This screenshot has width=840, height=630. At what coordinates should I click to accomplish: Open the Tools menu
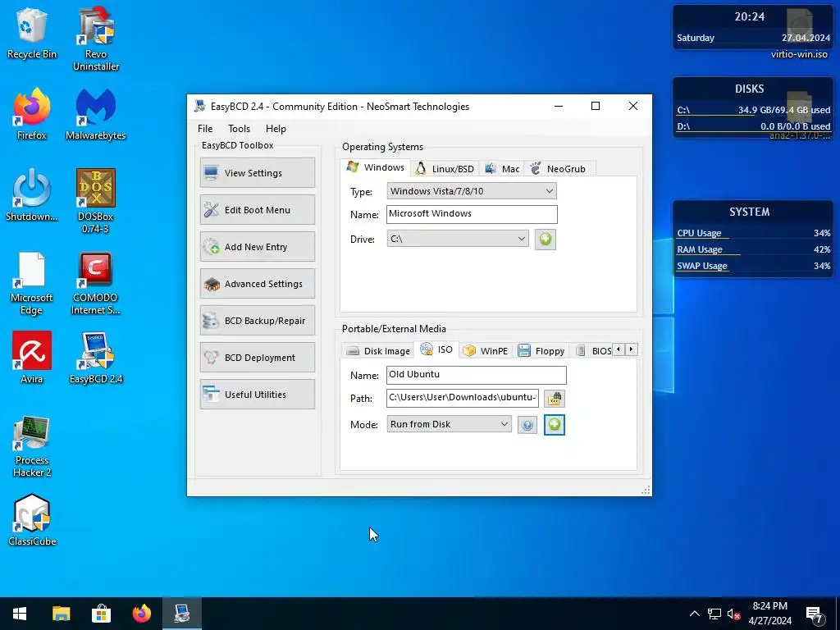[239, 129]
